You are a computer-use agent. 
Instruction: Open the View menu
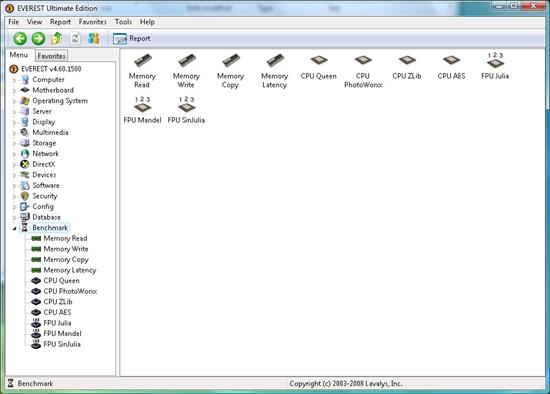click(x=34, y=22)
